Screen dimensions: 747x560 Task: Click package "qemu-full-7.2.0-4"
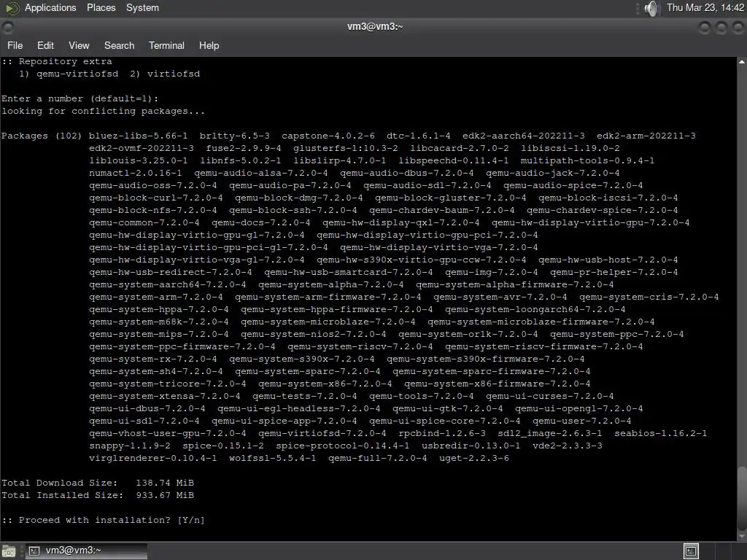377,458
